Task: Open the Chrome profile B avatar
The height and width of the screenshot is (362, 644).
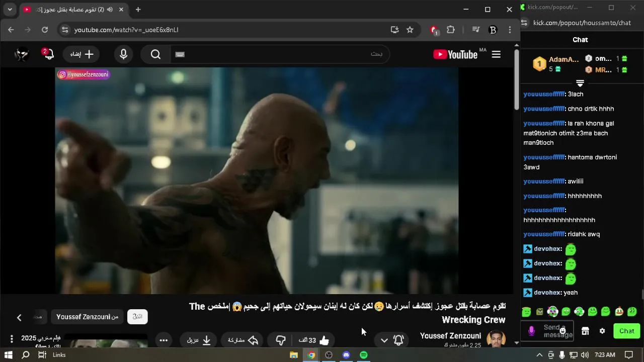Action: click(x=493, y=30)
